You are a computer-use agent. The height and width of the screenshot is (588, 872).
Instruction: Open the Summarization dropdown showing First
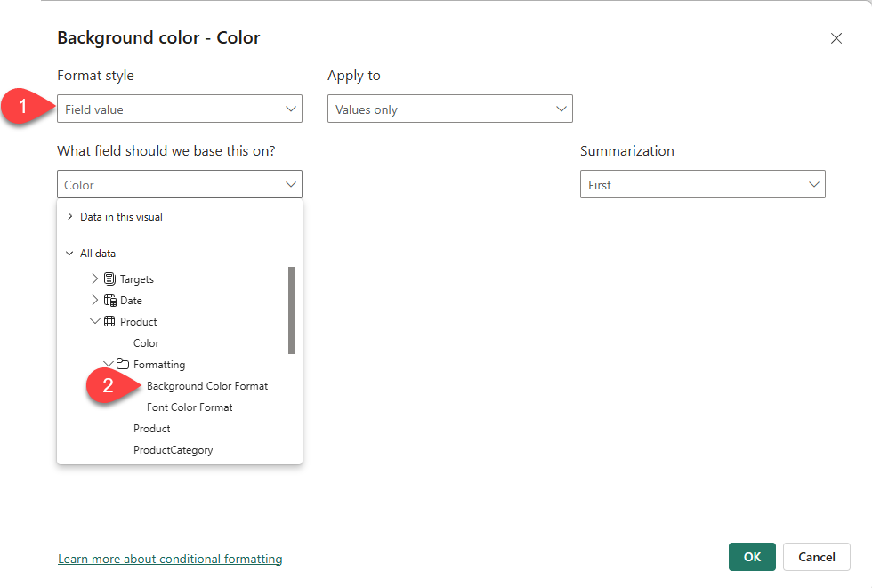702,185
